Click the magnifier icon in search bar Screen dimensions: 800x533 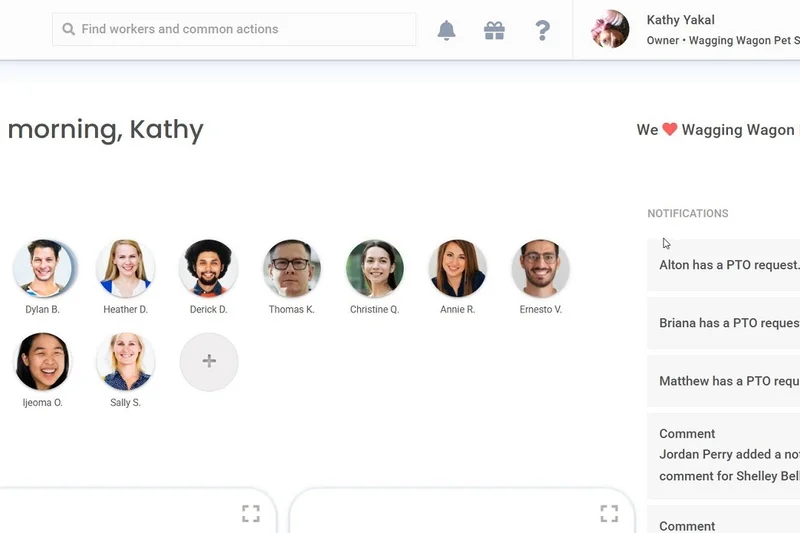point(69,30)
